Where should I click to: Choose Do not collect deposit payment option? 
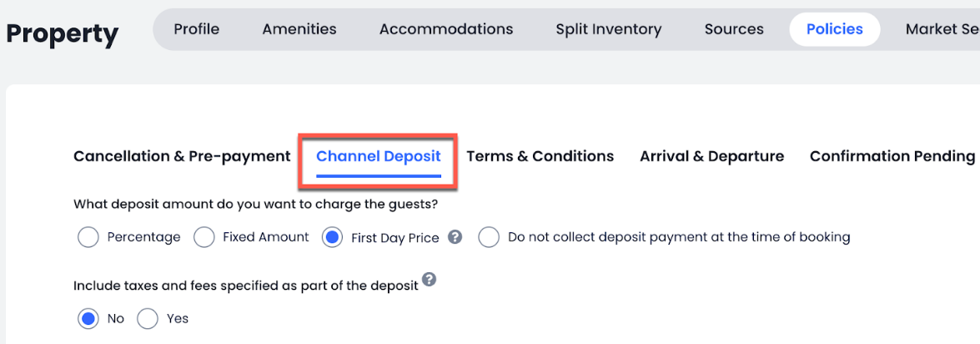click(489, 237)
